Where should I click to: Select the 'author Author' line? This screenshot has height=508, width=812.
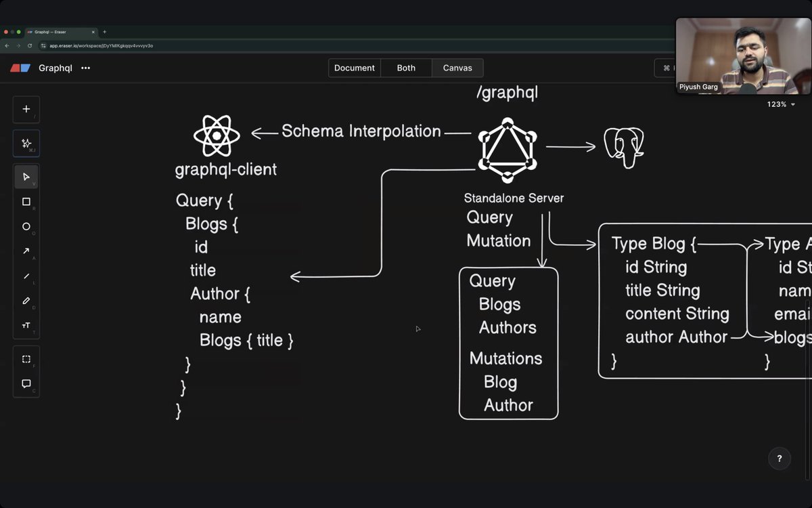[676, 337]
